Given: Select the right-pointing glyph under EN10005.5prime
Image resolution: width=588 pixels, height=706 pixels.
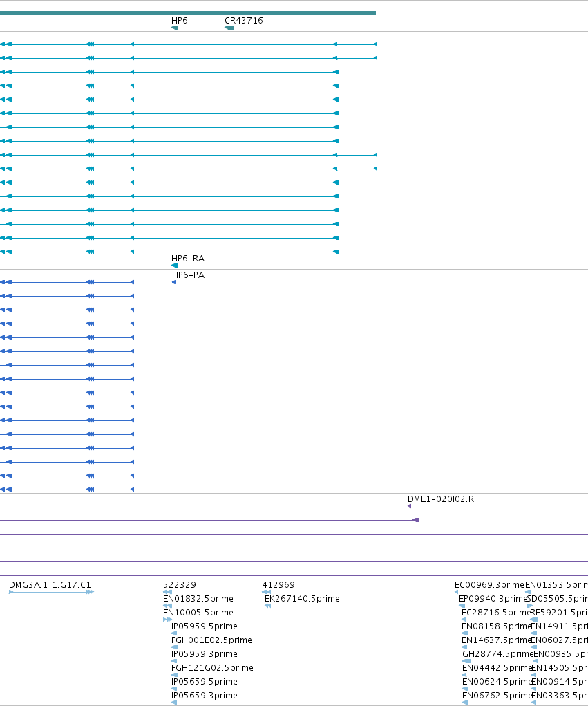Looking at the screenshot, I should tap(167, 620).
